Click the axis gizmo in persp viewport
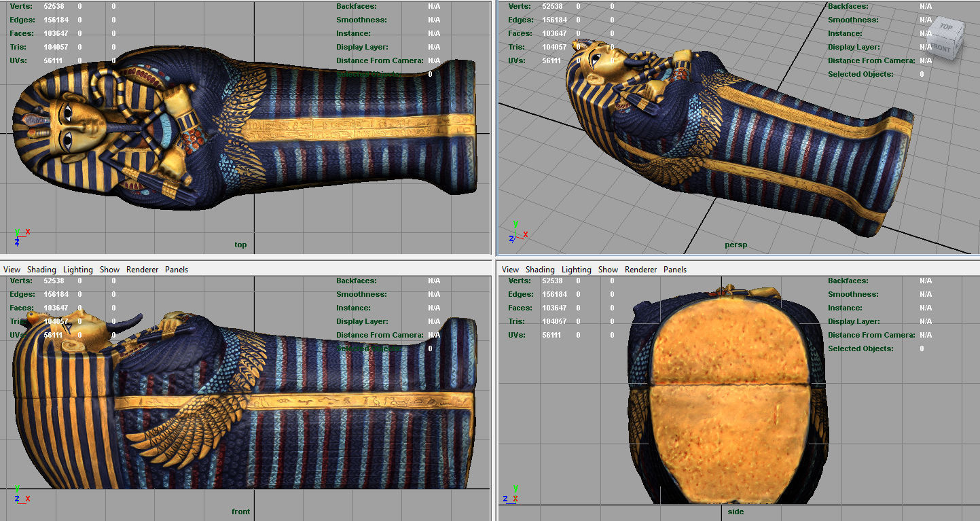 (x=518, y=232)
